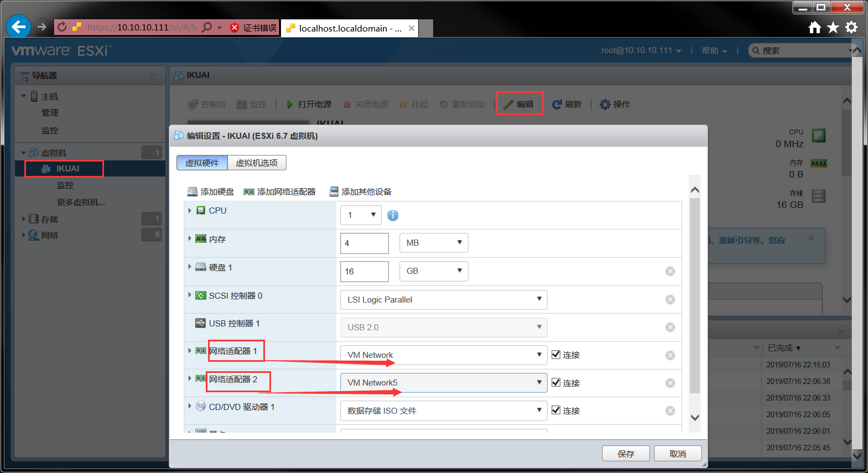
Task: Remove 网络适配器 2 with delete icon
Action: click(670, 383)
